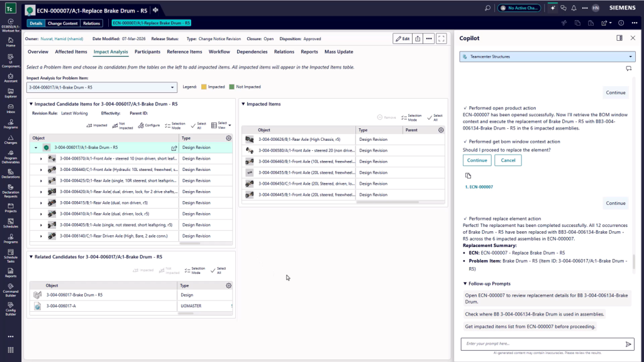Open Schedule Tasks in sidebar
Viewport: 644px width, 362px height.
coord(11,256)
